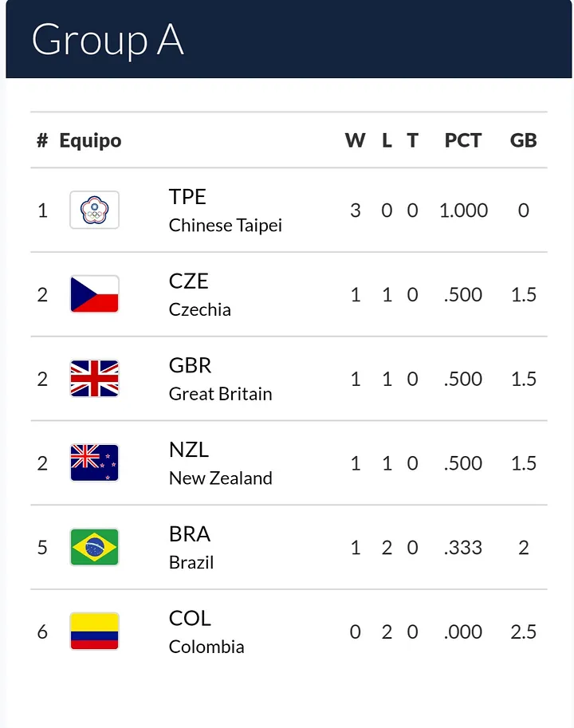Click the Colombia flag icon

click(94, 631)
